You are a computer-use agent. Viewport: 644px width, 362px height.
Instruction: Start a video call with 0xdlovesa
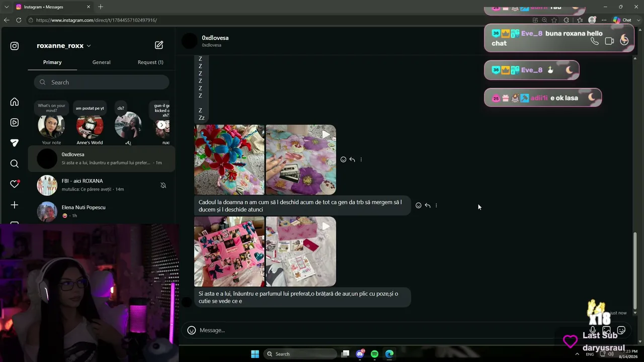[x=609, y=41]
